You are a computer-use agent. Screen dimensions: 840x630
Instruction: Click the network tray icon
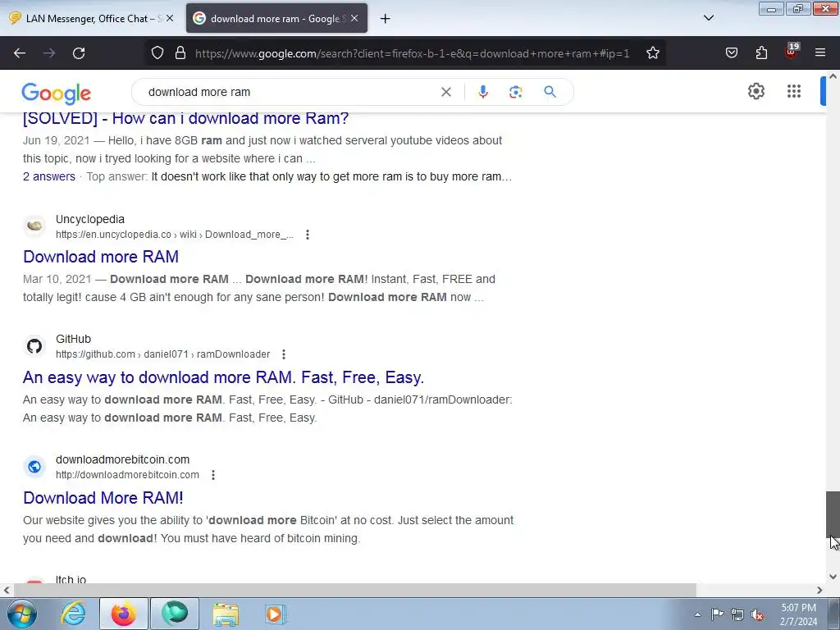pos(737,614)
